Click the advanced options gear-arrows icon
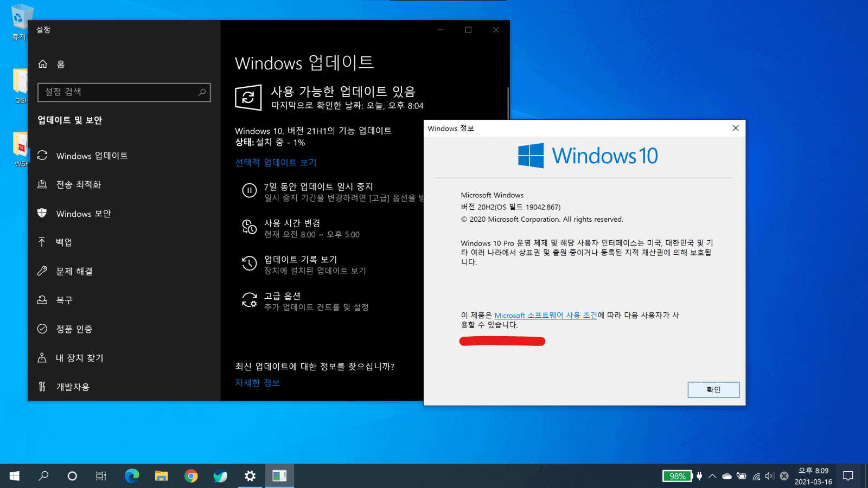The image size is (868, 488). point(250,300)
